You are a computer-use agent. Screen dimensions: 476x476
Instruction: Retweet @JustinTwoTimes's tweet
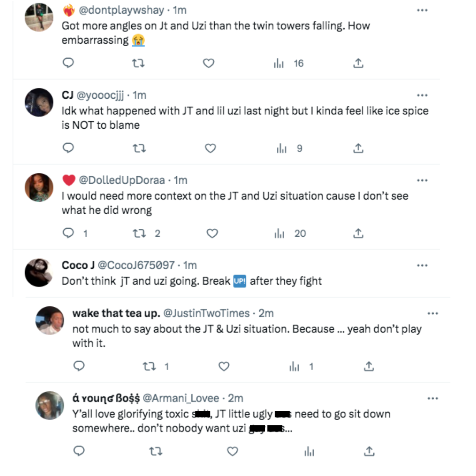(150, 366)
